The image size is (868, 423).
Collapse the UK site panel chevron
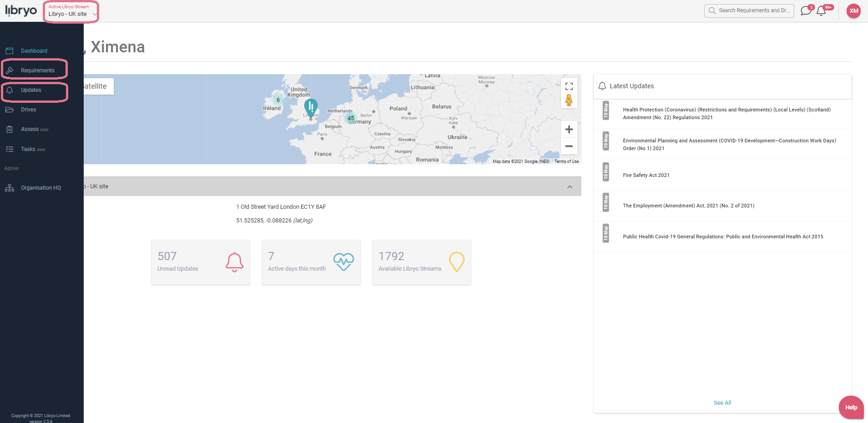pyautogui.click(x=570, y=187)
